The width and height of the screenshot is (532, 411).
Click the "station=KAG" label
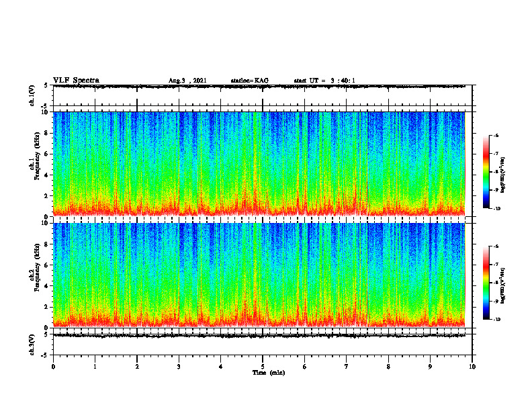coord(249,81)
